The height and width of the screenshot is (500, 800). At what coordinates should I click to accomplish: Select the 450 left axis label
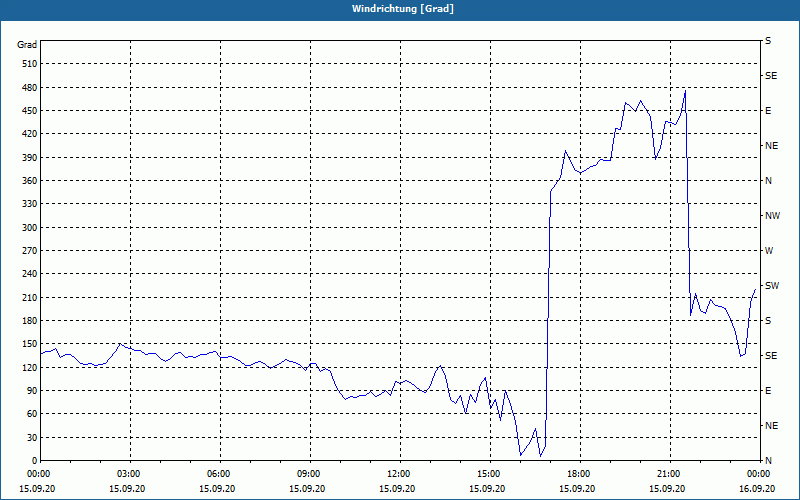coord(30,111)
